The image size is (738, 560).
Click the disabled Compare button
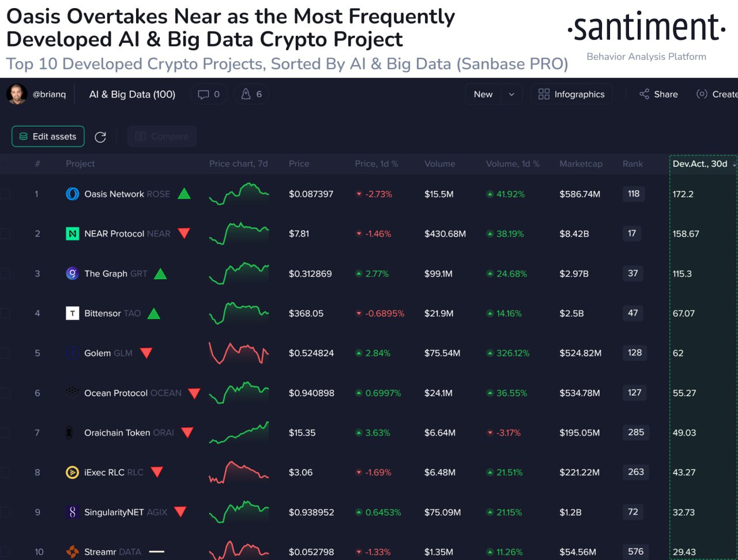click(x=162, y=136)
